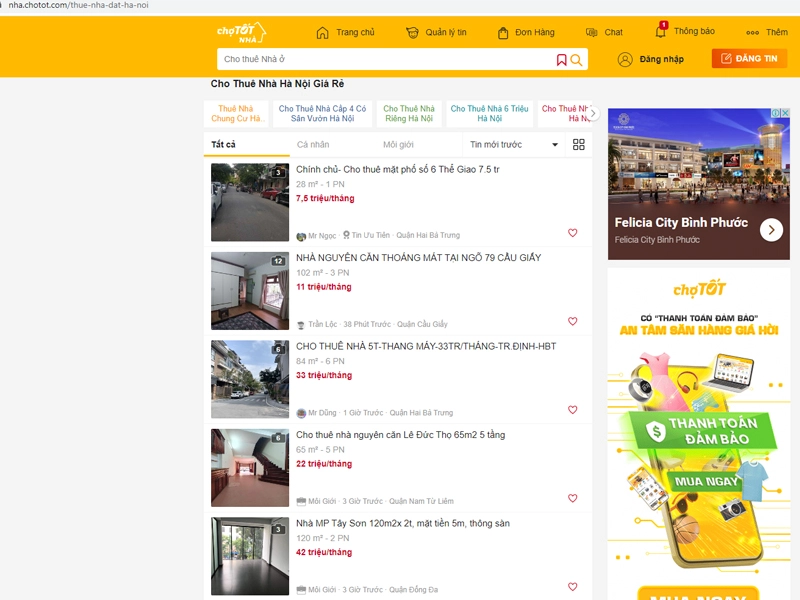Click the ad info icon
The width and height of the screenshot is (800, 600).
(x=776, y=113)
